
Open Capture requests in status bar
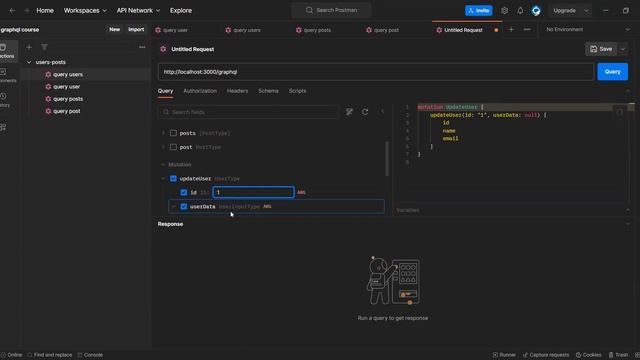tap(546, 355)
